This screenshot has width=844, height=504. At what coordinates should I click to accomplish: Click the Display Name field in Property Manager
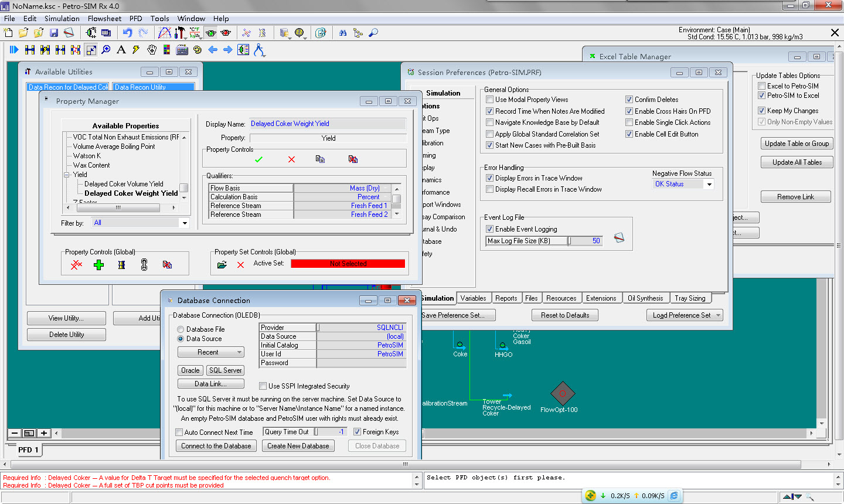[328, 124]
